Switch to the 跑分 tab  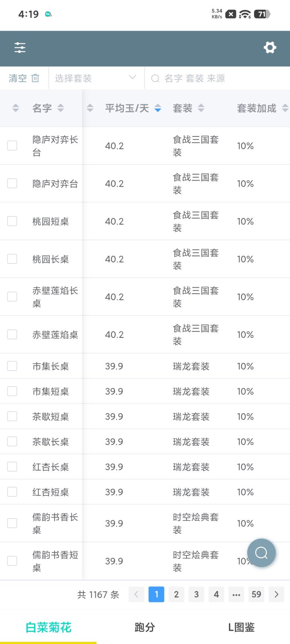click(x=145, y=627)
